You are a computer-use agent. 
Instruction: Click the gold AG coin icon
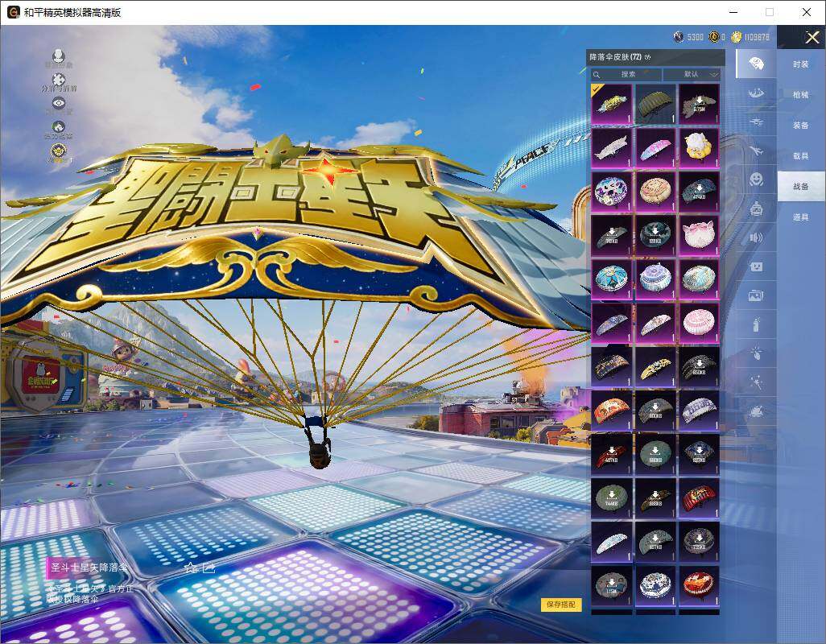click(714, 37)
